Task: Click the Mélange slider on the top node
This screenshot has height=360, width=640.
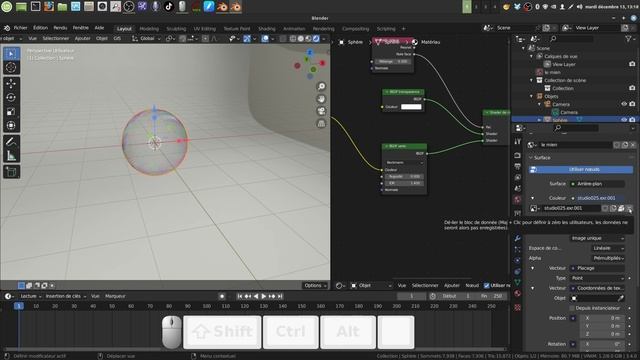Action: [x=393, y=62]
